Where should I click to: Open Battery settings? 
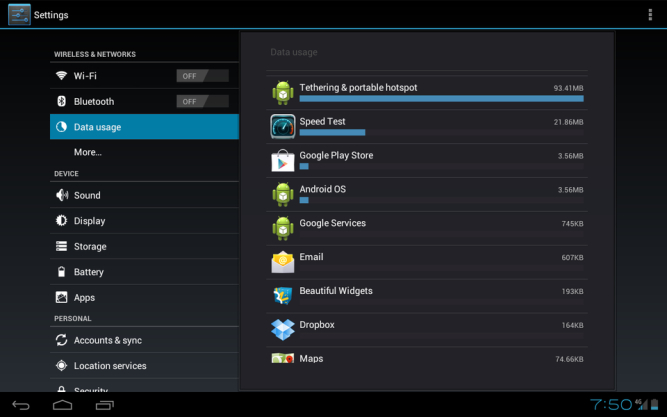coord(144,272)
